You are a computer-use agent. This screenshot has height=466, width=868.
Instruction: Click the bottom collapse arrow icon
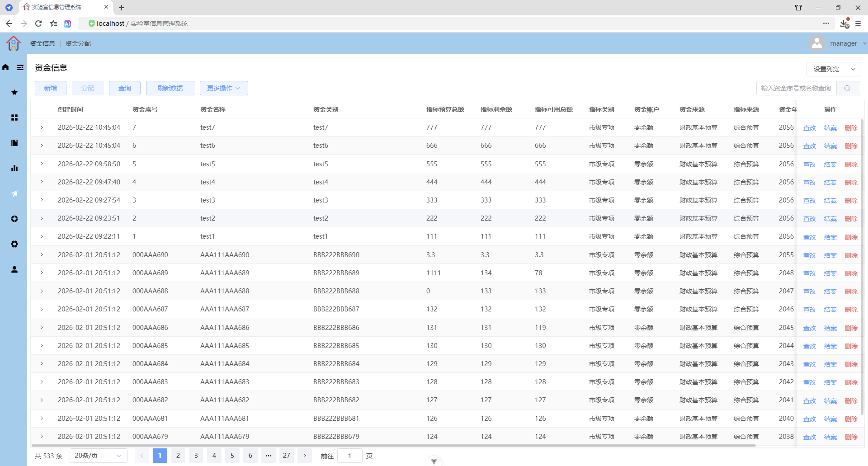(x=434, y=461)
